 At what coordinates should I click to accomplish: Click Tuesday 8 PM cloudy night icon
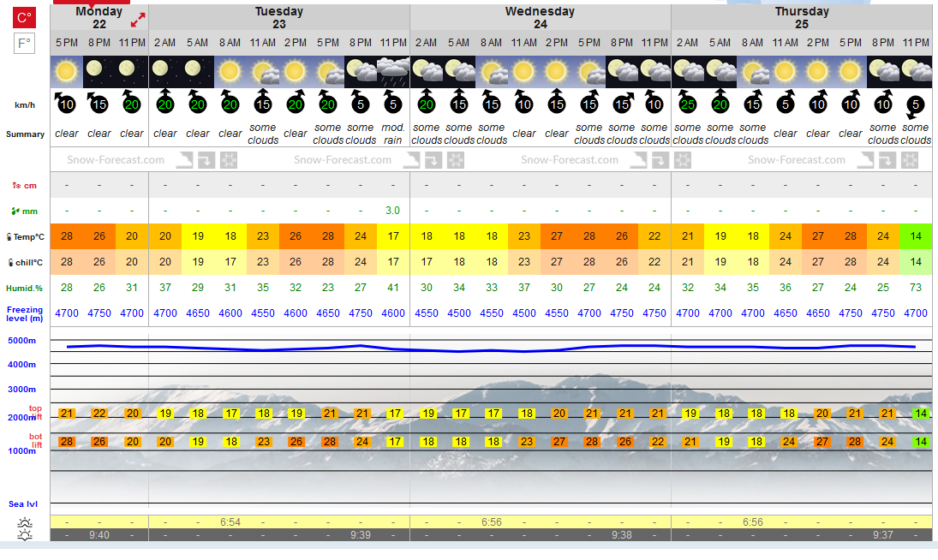[361, 72]
